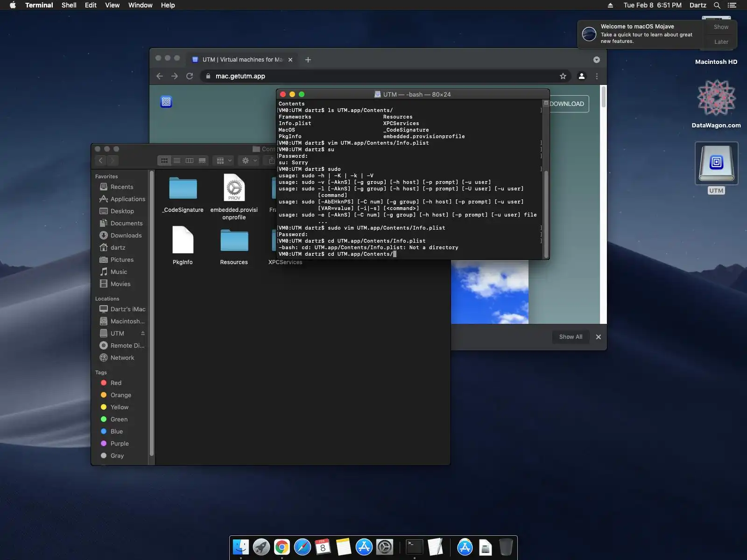Screen dimensions: 747x560
Task: Open the Trash in the Dock
Action: tap(506, 547)
